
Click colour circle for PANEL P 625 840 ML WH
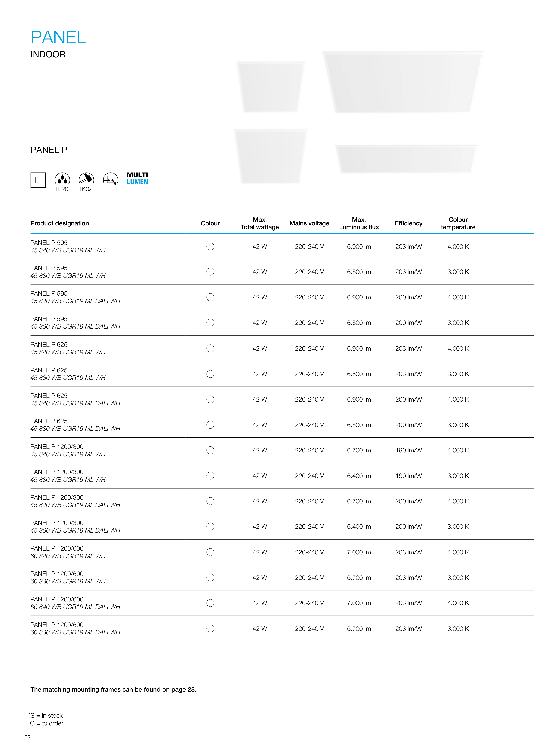coord(210,348)
